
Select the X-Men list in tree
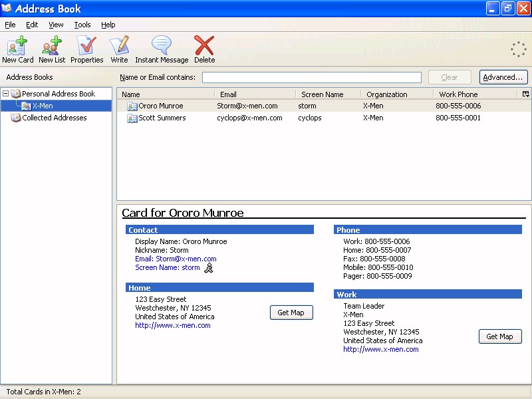pos(43,106)
